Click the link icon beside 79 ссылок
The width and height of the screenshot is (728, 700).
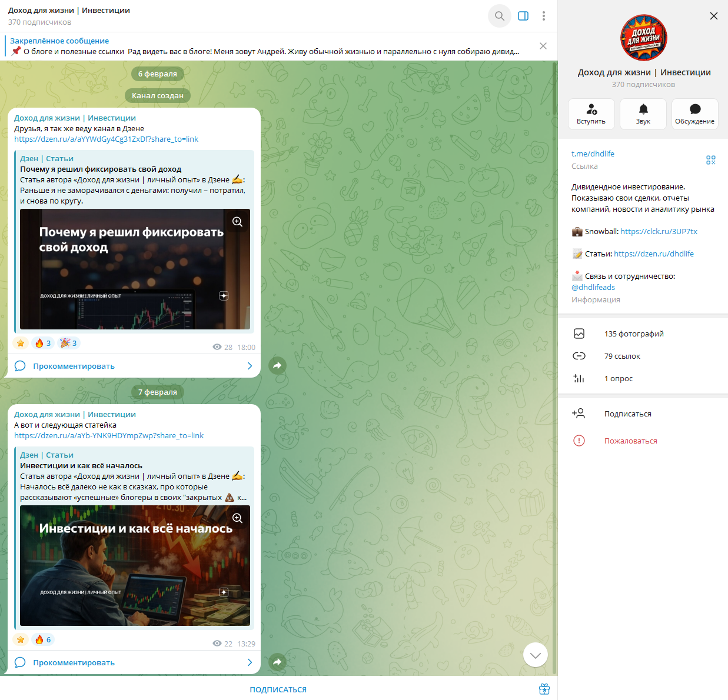(579, 356)
